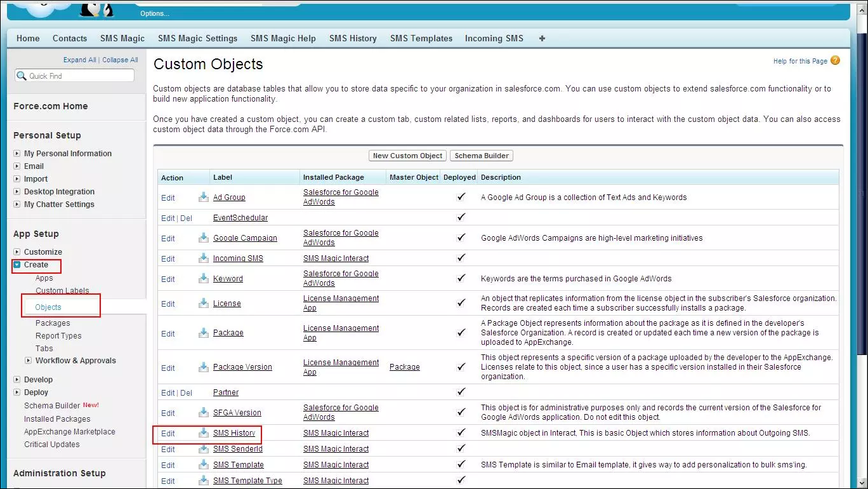Expand My Personal Information section
Screen dimensions: 868x489
pyautogui.click(x=17, y=153)
